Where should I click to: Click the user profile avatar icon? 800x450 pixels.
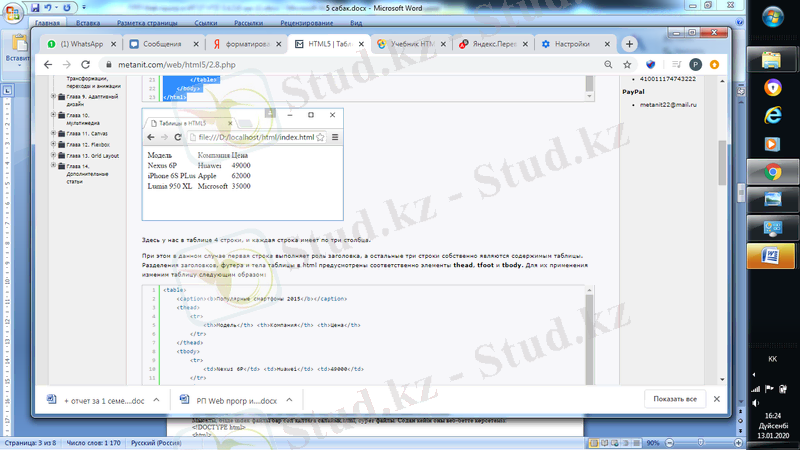click(695, 64)
